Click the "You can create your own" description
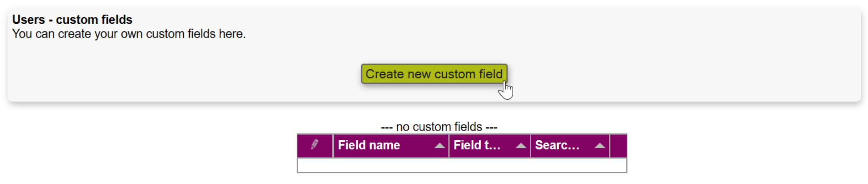Screen dimensions: 868x184 129,34
